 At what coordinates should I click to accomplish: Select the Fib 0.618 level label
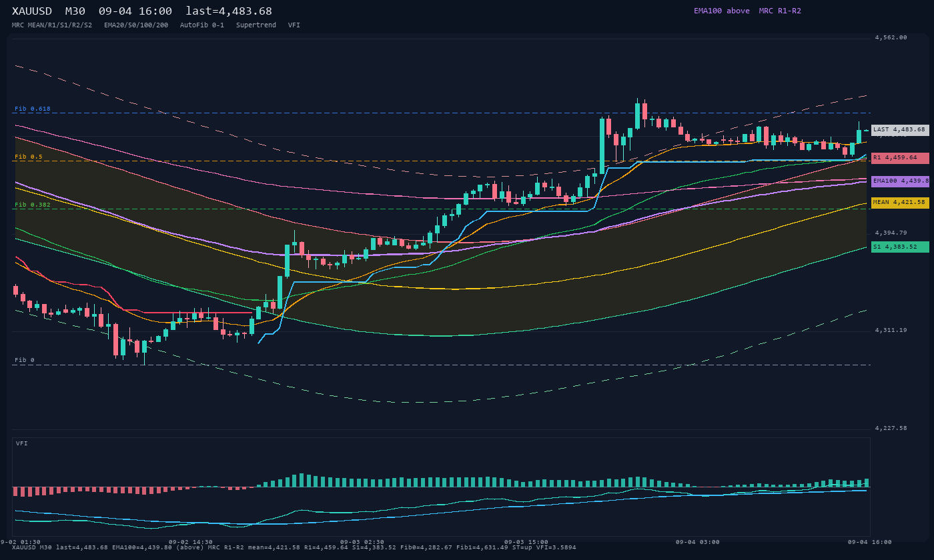(33, 109)
